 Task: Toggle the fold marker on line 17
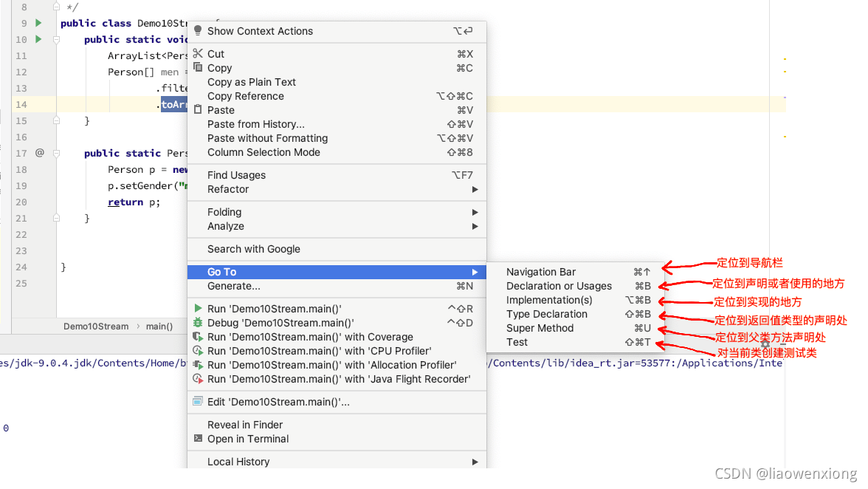(56, 153)
